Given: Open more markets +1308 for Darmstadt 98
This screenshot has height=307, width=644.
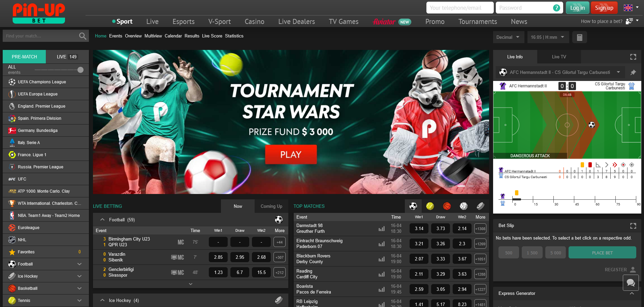Looking at the screenshot, I should click(480, 228).
